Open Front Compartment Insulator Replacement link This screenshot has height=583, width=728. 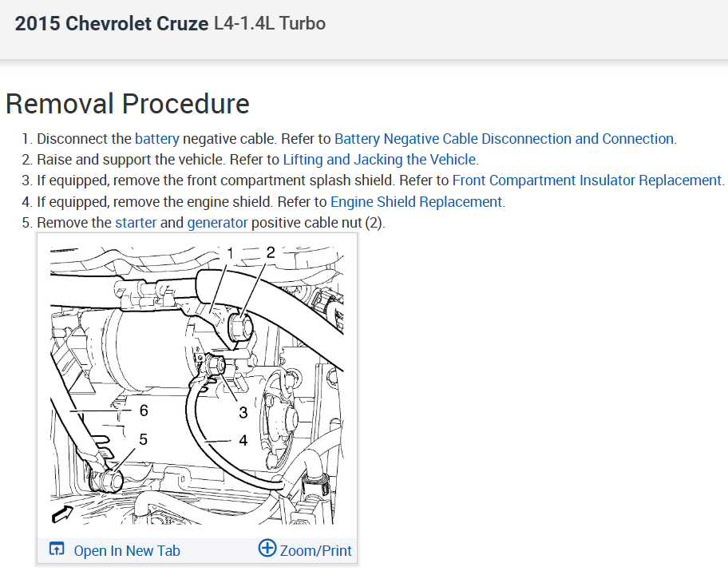[587, 180]
